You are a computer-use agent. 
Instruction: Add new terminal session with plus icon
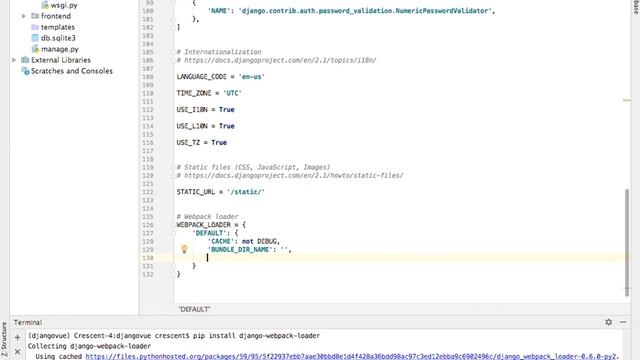click(17, 338)
